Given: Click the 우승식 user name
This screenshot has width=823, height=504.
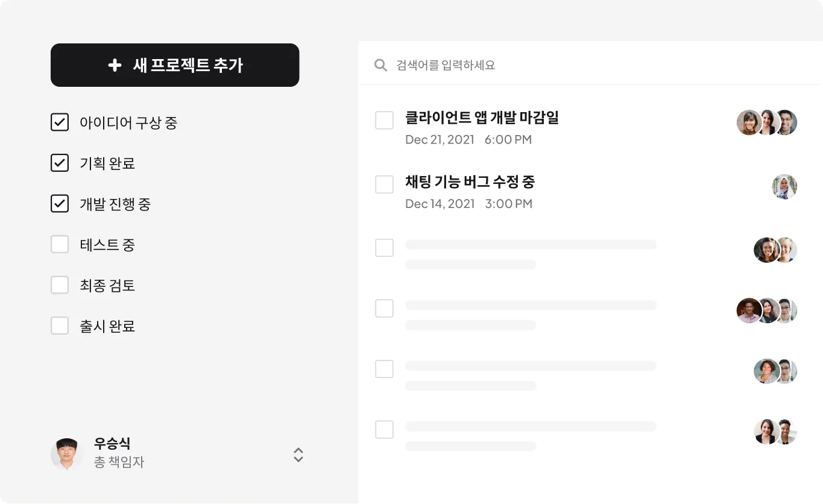Looking at the screenshot, I should click(112, 444).
